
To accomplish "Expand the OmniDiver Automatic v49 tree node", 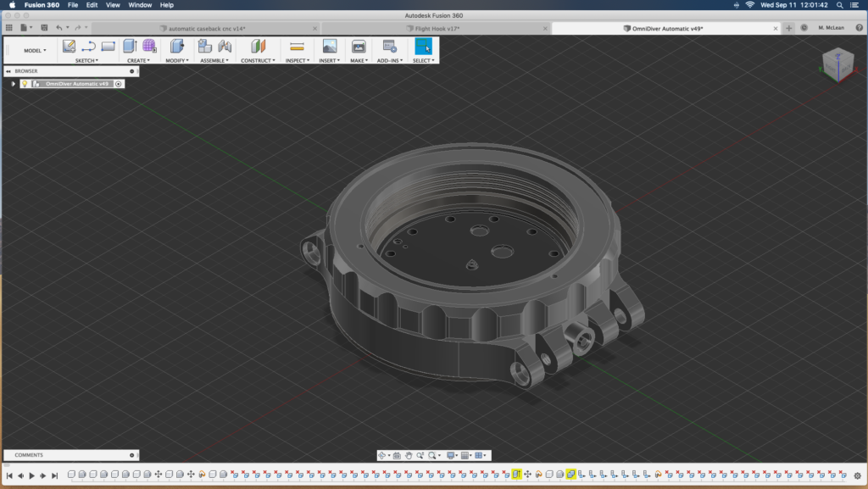I will 14,84.
